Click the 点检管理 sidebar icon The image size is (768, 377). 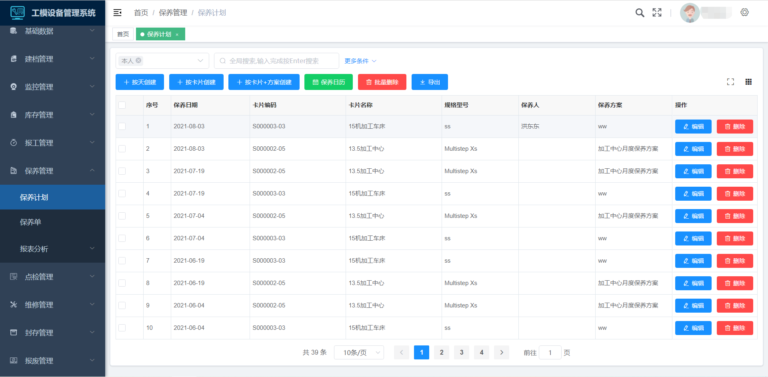(x=14, y=277)
